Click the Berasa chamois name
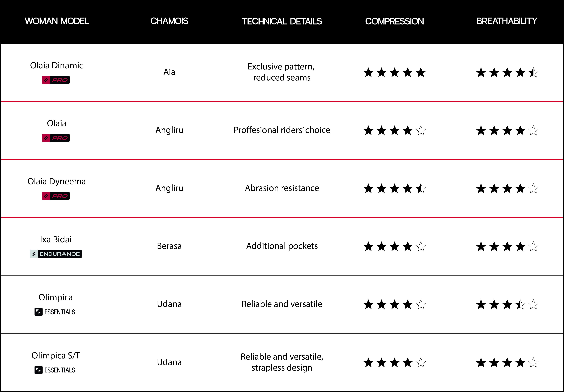564x392 pixels. pos(169,246)
